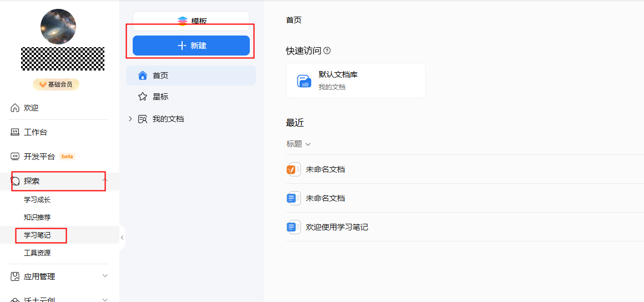The width and height of the screenshot is (644, 302).
Task: Click the orange mind-map document icon
Action: point(293,169)
